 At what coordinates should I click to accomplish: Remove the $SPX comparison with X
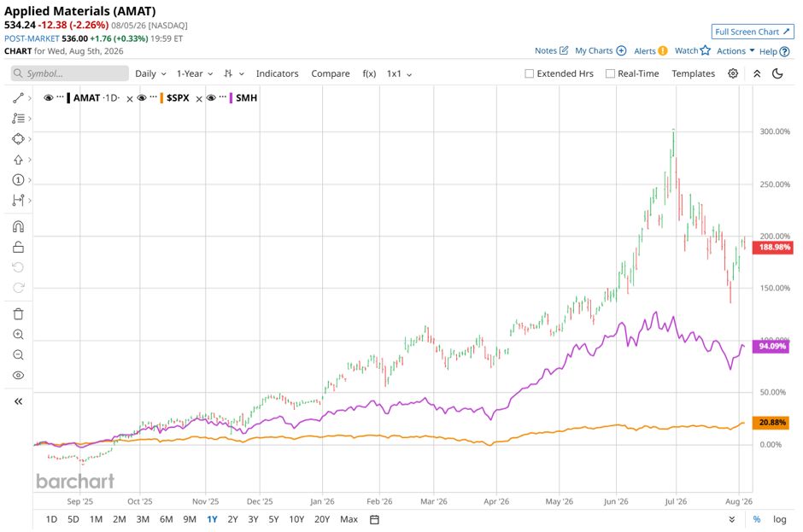pyautogui.click(x=199, y=99)
